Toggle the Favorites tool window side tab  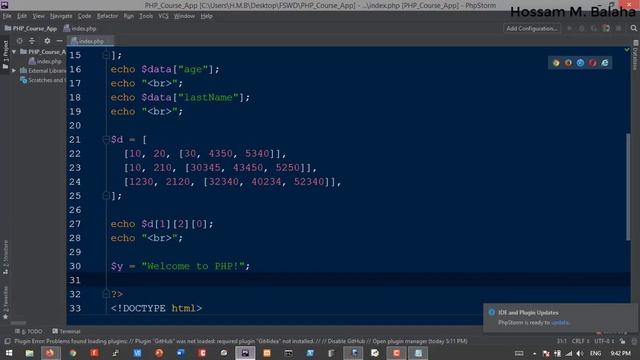[5, 302]
